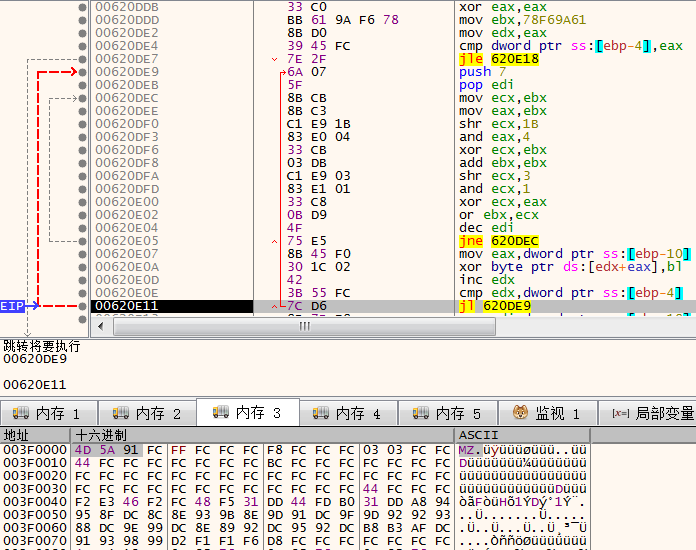Toggle breakpoint dot at address 00620DDB
Screen dimensions: 696x550
[x=82, y=7]
